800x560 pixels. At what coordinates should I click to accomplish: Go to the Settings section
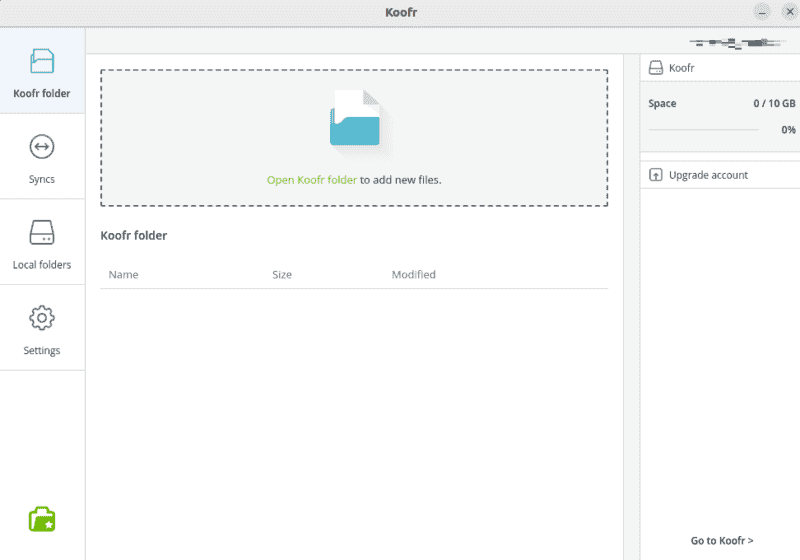coord(42,329)
